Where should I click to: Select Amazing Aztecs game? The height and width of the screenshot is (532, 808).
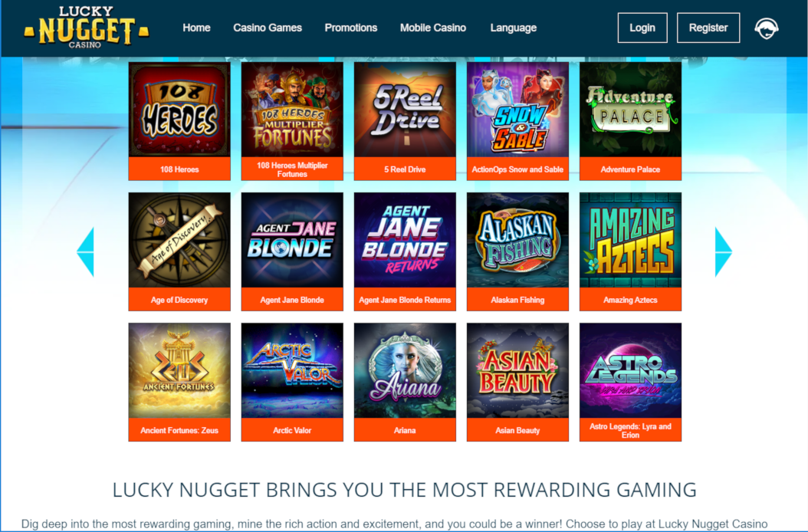630,251
